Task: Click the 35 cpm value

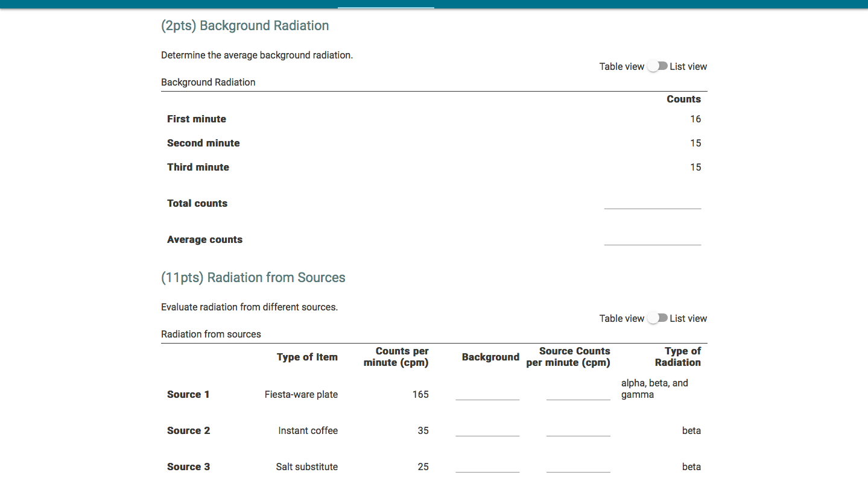Action: [x=423, y=430]
